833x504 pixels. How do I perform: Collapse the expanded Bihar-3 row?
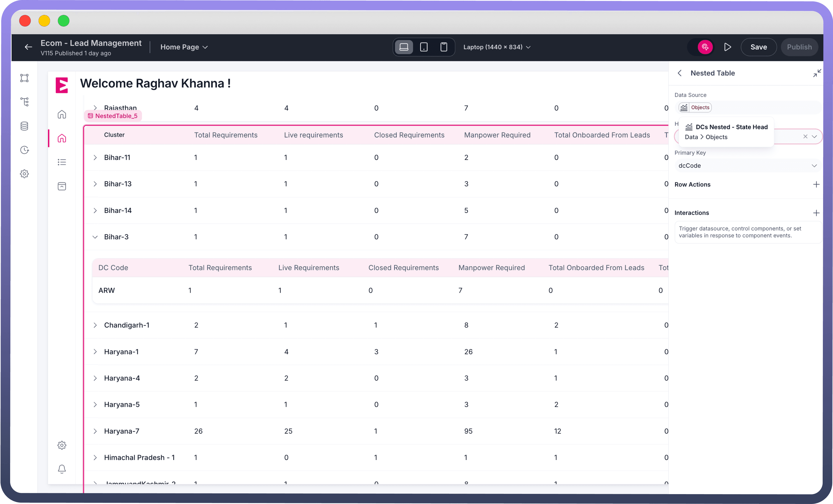coord(95,237)
